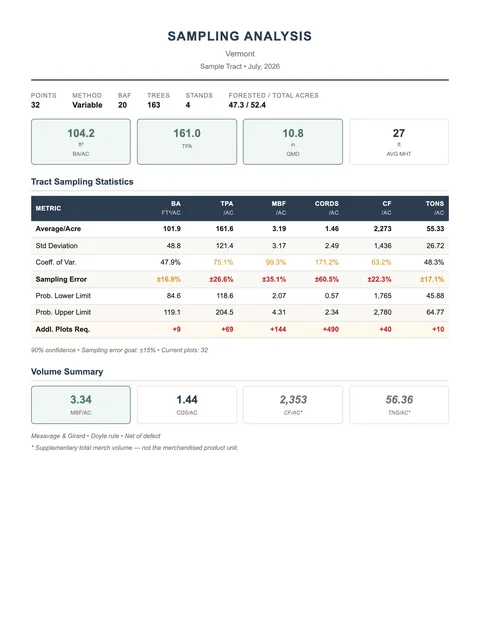The height and width of the screenshot is (621, 480).
Task: Select Coeff. of Var. value 75.1%
Action: (x=223, y=262)
